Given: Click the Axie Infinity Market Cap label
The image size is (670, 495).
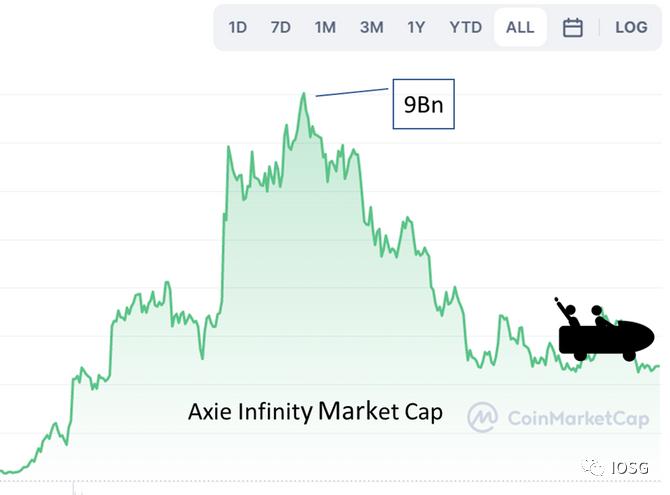Looking at the screenshot, I should click(x=315, y=411).
